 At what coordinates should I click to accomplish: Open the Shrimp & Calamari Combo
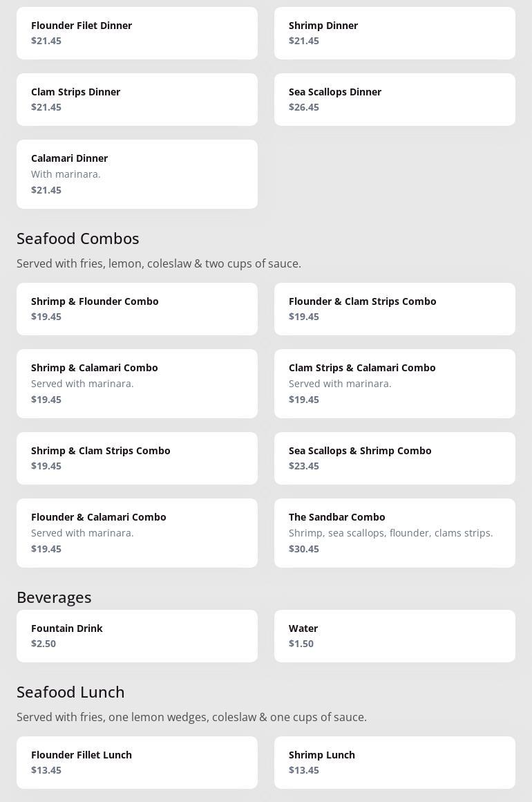click(x=137, y=384)
